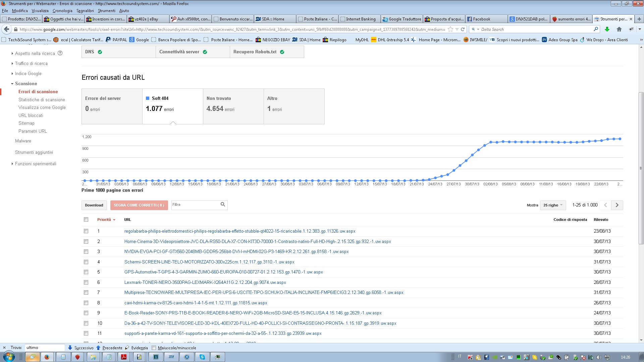Click the Firefox home icon

(619, 29)
